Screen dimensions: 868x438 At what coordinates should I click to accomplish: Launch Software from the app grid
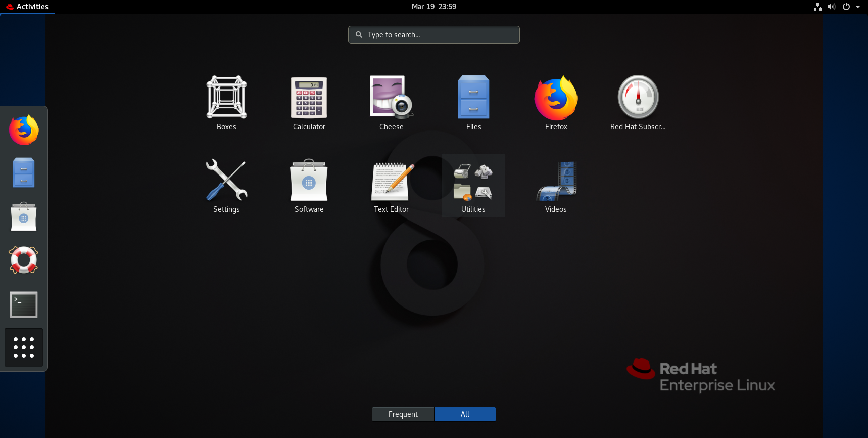click(309, 186)
